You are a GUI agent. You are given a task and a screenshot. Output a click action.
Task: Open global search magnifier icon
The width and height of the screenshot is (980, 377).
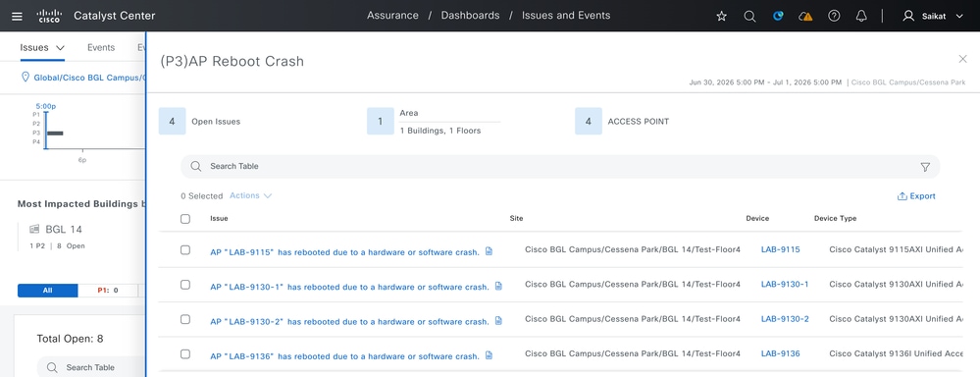click(x=749, y=17)
